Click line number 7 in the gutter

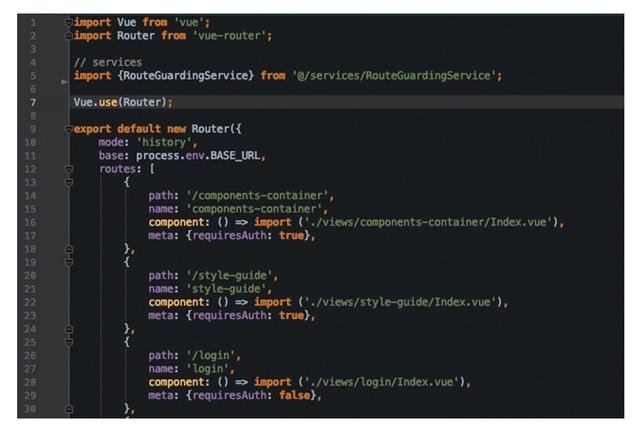coord(33,102)
